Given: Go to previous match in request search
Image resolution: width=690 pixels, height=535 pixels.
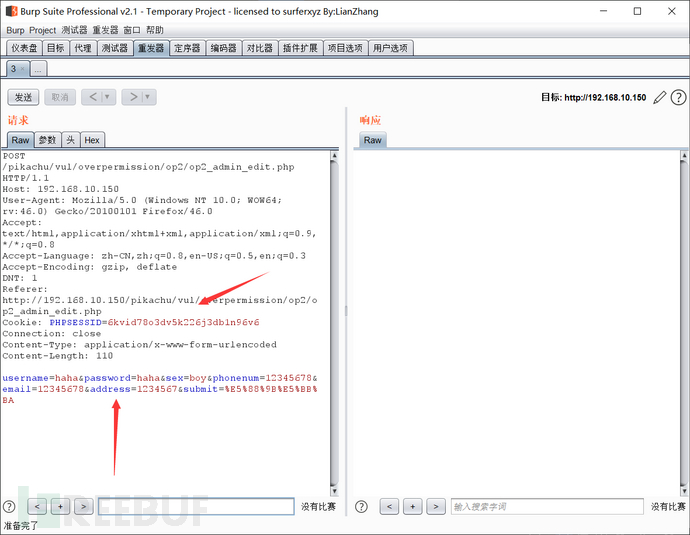Looking at the screenshot, I should (x=37, y=506).
